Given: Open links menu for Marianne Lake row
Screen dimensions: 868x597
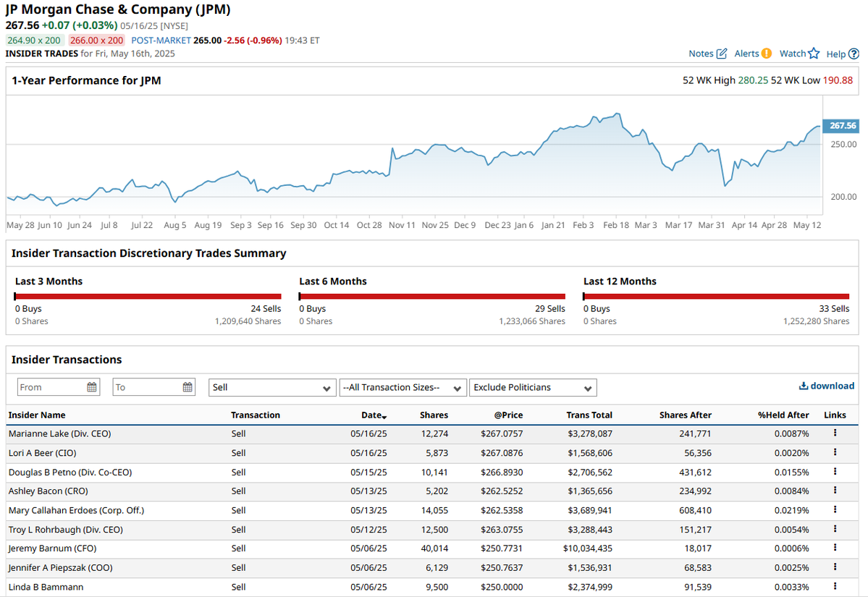Looking at the screenshot, I should (x=835, y=433).
